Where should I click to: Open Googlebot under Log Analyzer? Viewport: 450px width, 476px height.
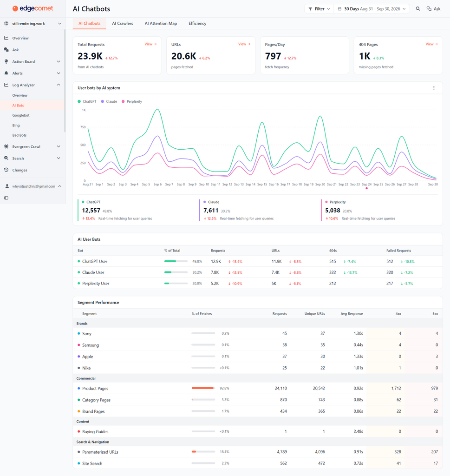[21, 115]
